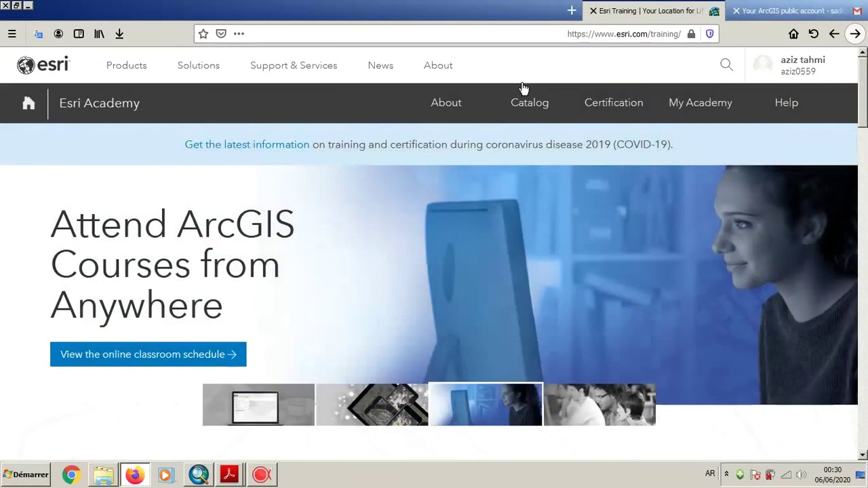The image size is (868, 488).
Task: Select the woman at monitor thumbnail
Action: [486, 405]
